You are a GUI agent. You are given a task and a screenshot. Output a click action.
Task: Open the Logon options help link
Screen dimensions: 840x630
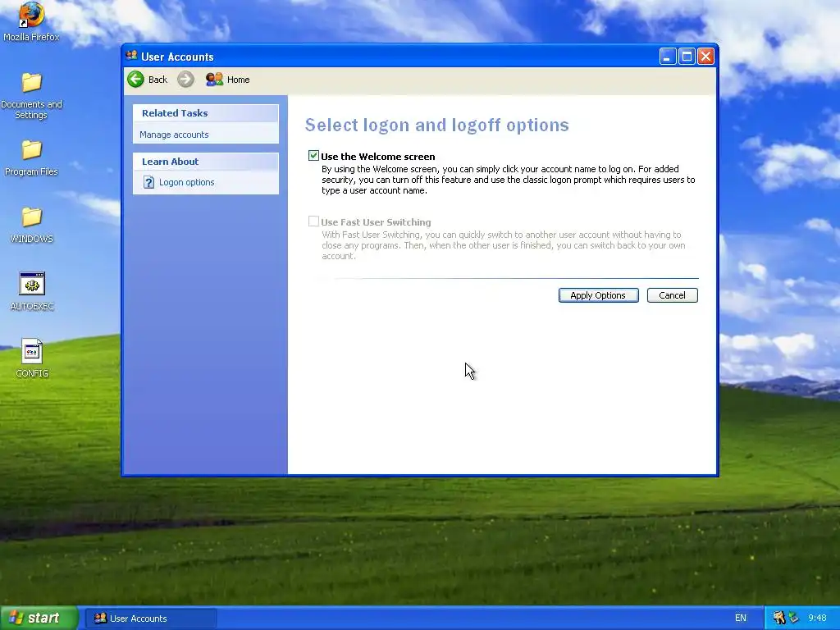coord(186,182)
